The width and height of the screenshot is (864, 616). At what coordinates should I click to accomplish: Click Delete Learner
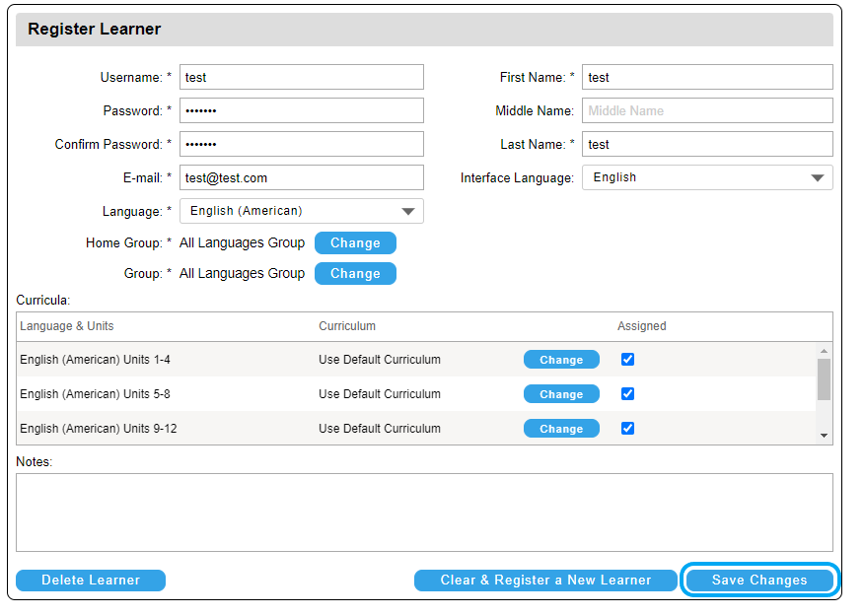click(x=90, y=581)
